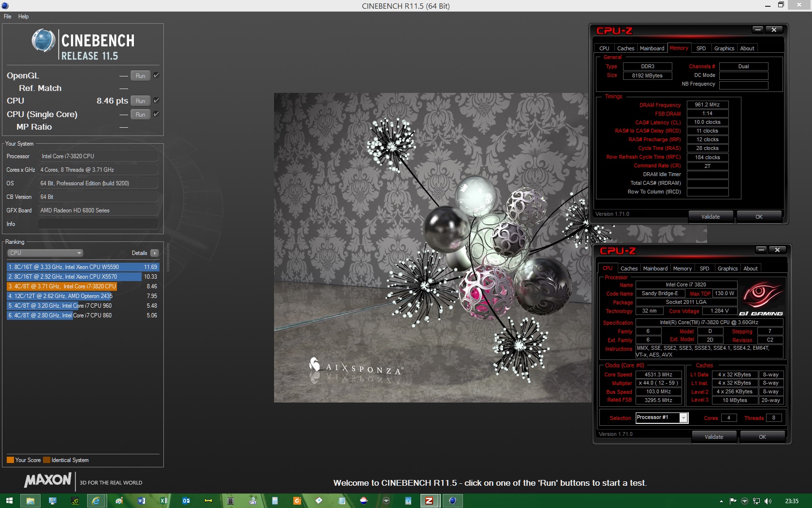
Task: Select ranking row Intel Core i7-3820 CPU
Action: (x=82, y=286)
